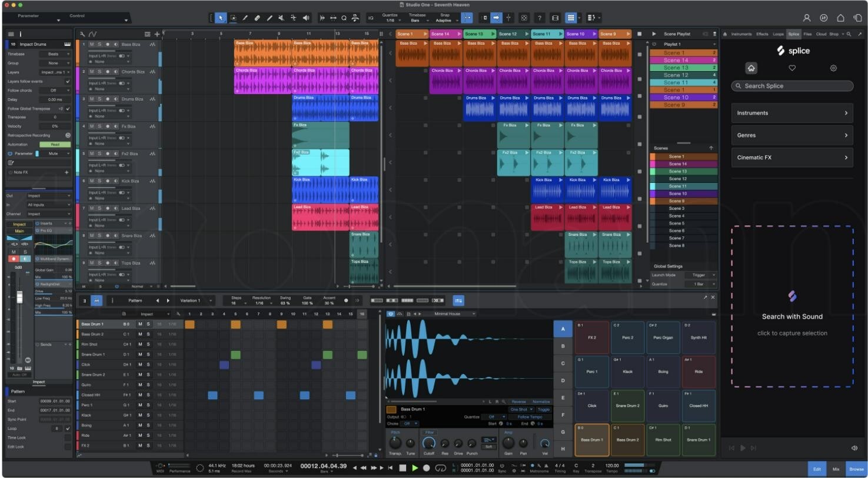Mute the Kick Biza track
This screenshot has width=868, height=478.
[92, 181]
